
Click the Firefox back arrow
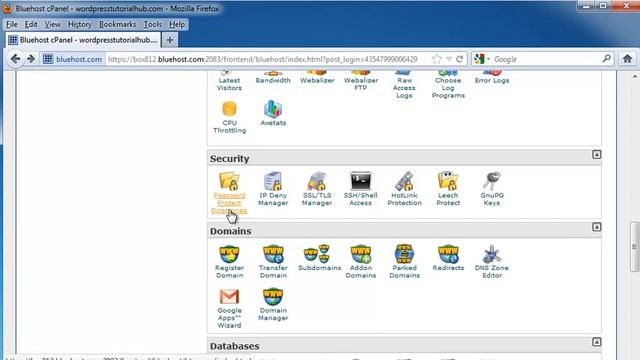point(16,59)
